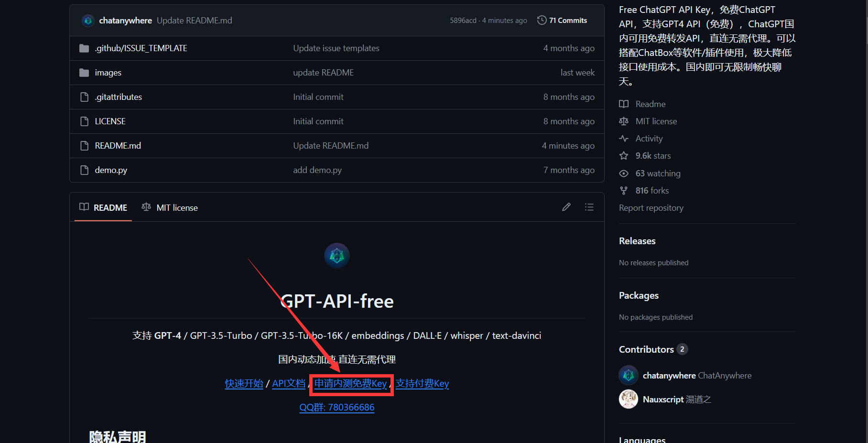This screenshot has height=443, width=868.
Task: Open Nauxscript contributor avatar
Action: click(x=629, y=400)
